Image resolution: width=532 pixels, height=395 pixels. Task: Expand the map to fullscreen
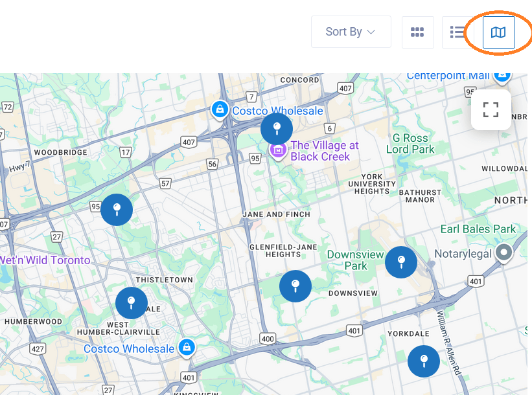(x=491, y=109)
